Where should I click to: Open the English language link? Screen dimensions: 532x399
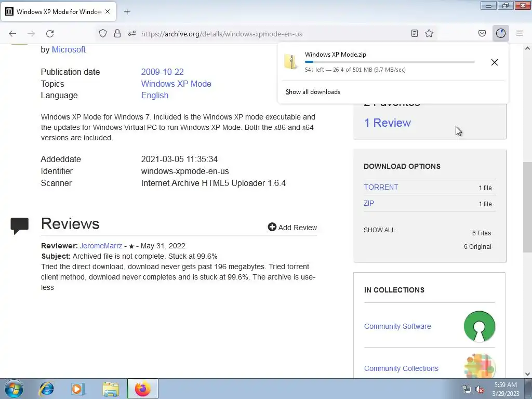pyautogui.click(x=155, y=96)
